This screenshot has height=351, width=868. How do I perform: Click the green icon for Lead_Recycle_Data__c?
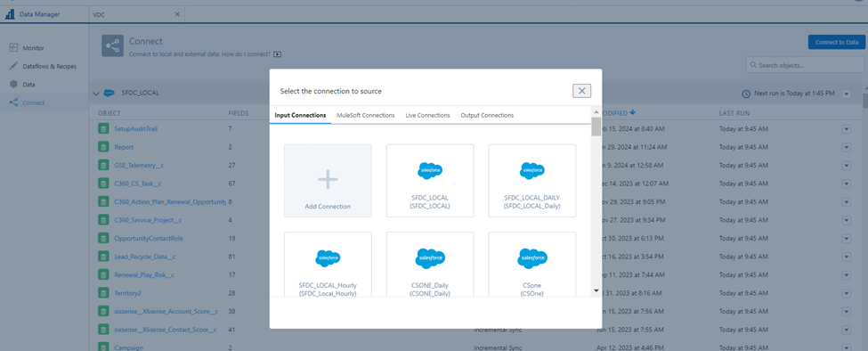coord(103,257)
